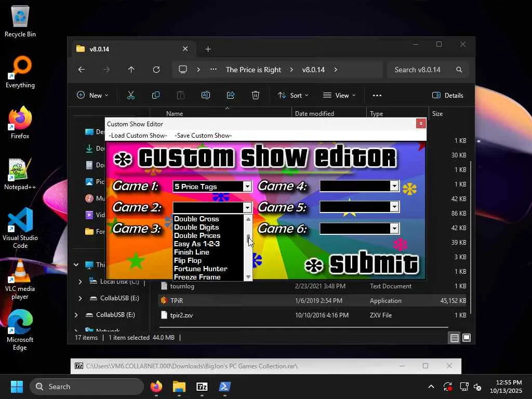
Task: Collapse the Game 2 dropdown arrow
Action: pos(247,207)
